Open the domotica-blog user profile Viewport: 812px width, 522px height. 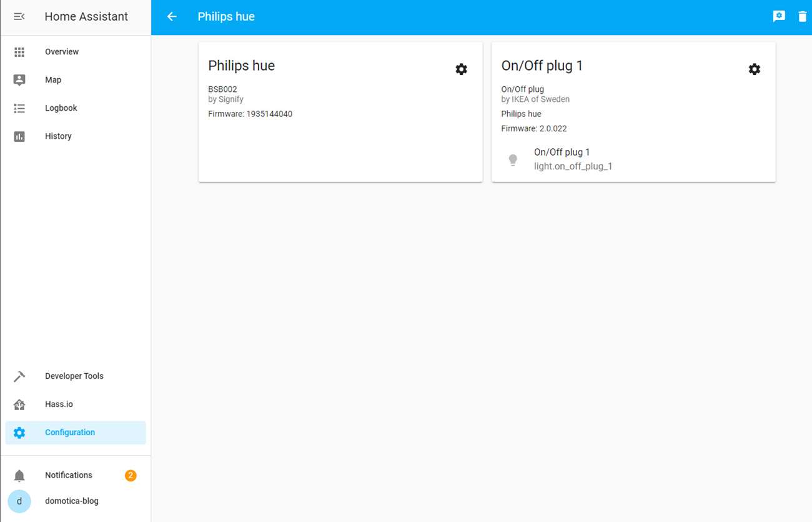pos(72,501)
